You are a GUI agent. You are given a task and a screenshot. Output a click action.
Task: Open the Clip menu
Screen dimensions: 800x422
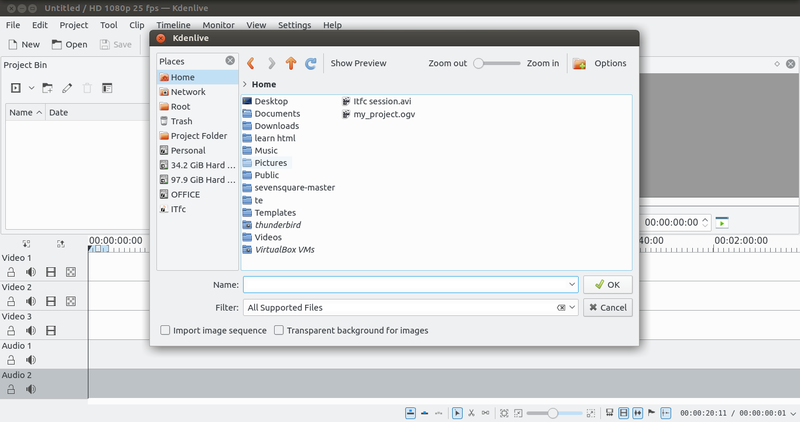[x=137, y=25]
